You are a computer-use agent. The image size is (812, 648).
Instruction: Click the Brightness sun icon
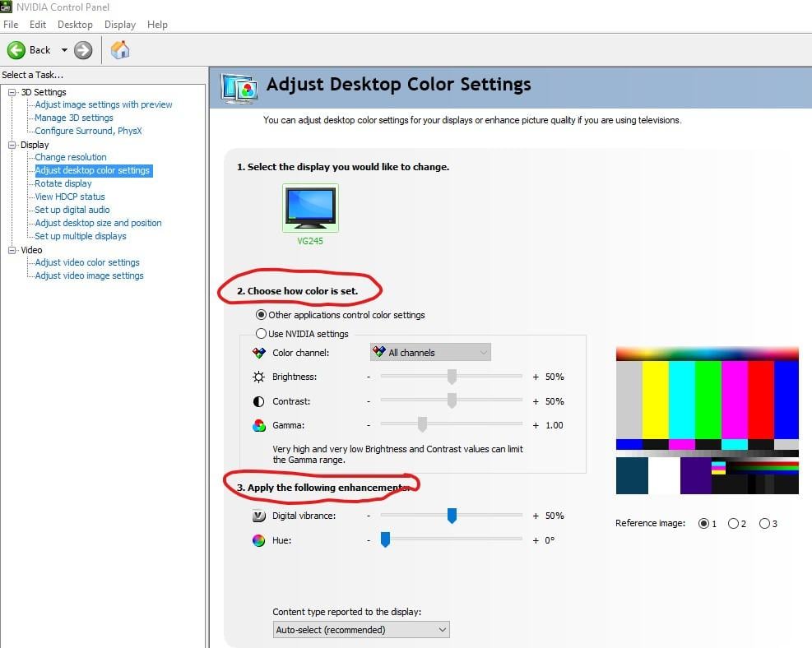pyautogui.click(x=258, y=377)
